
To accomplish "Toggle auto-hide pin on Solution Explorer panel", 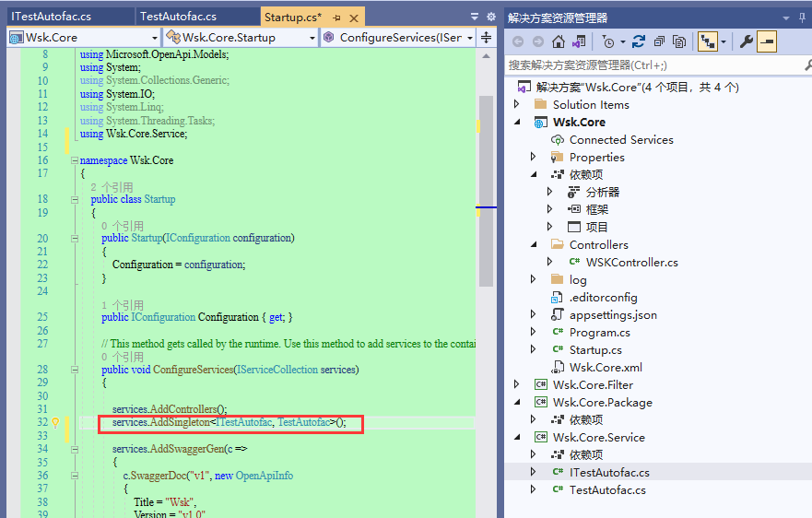I will point(802,18).
